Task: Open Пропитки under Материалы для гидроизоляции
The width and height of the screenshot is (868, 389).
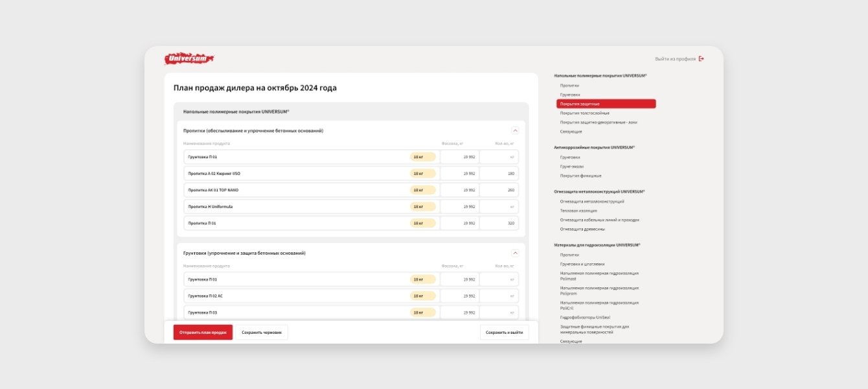Action: point(569,255)
